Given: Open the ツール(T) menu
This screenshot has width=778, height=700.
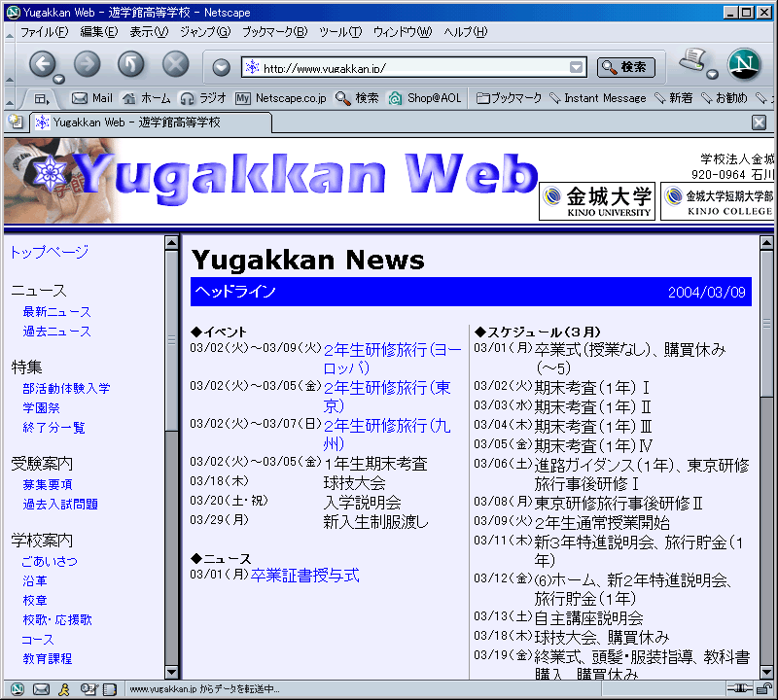Looking at the screenshot, I should tap(339, 32).
